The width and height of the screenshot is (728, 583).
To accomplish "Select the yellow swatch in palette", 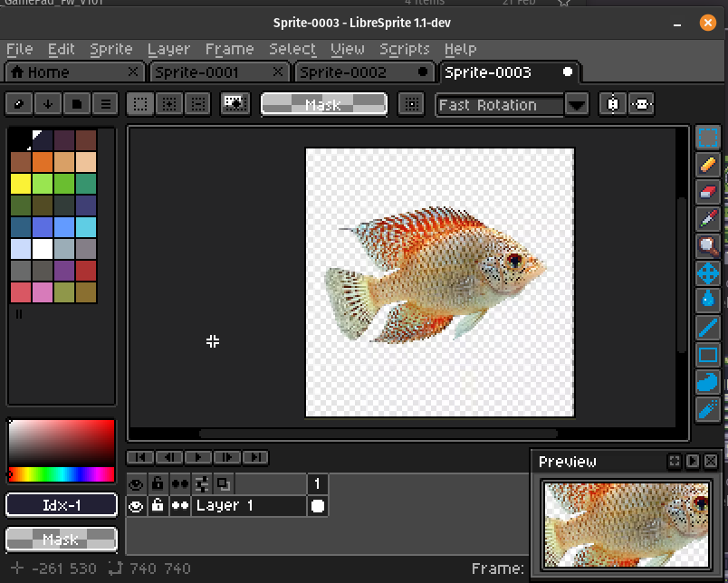I will pos(20,184).
